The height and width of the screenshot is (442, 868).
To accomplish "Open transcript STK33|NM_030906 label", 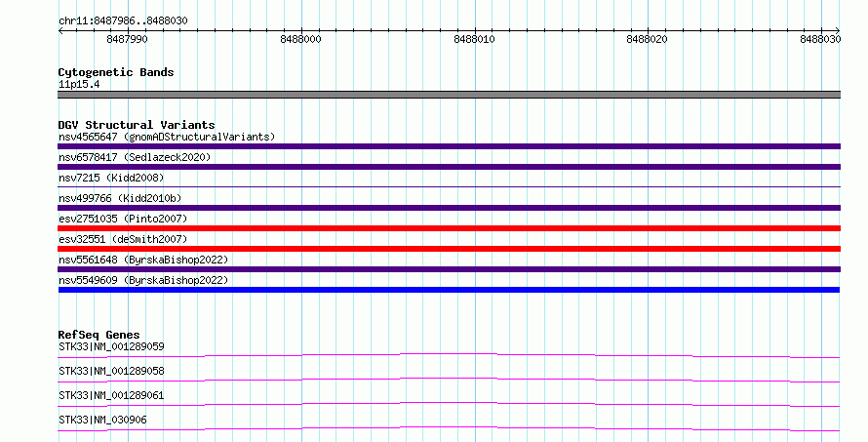I will (102, 420).
